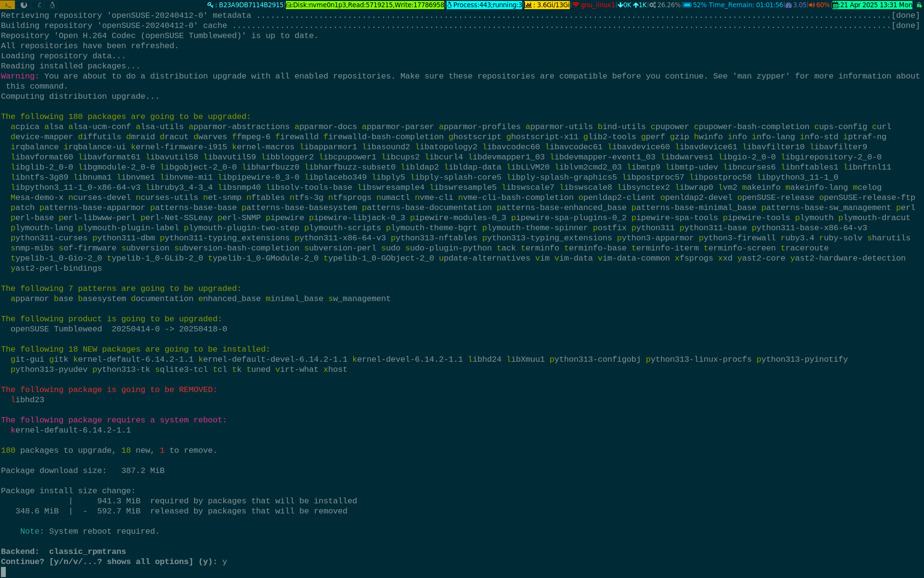Viewport: 924px width, 578px height.
Task: Click the 348.6 MiB net change value
Action: coord(37,511)
